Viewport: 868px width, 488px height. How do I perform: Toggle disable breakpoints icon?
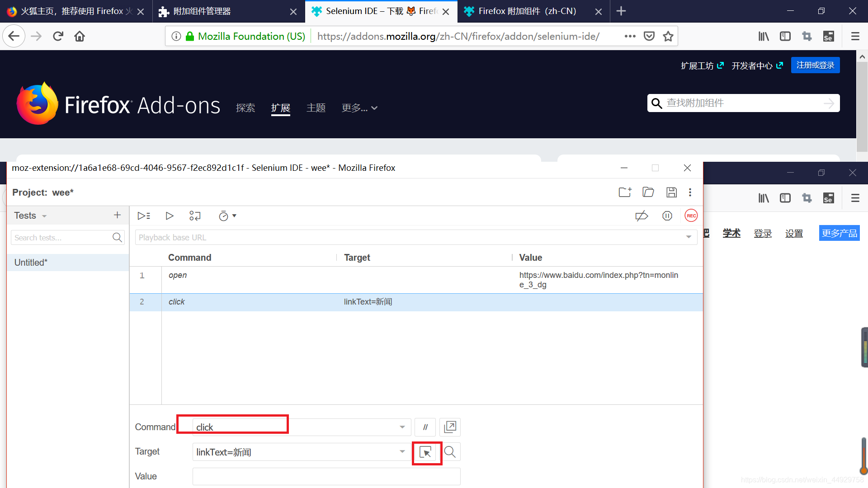click(x=642, y=216)
